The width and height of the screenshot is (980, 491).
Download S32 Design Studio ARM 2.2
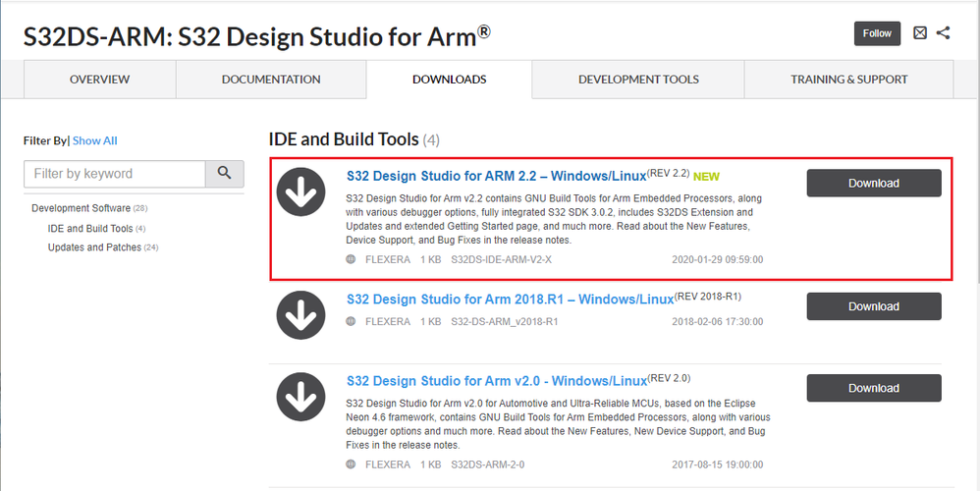pyautogui.click(x=874, y=183)
